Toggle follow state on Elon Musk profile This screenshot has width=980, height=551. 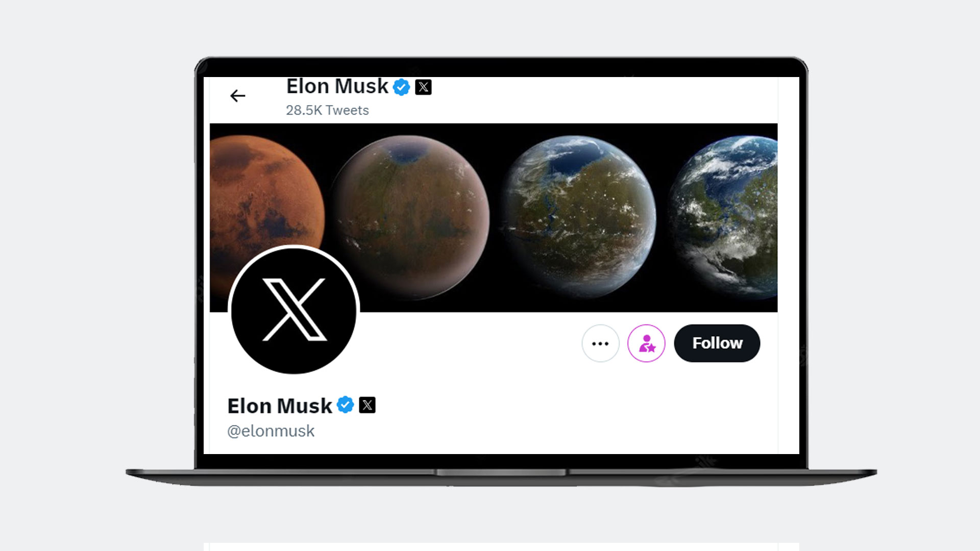point(717,342)
